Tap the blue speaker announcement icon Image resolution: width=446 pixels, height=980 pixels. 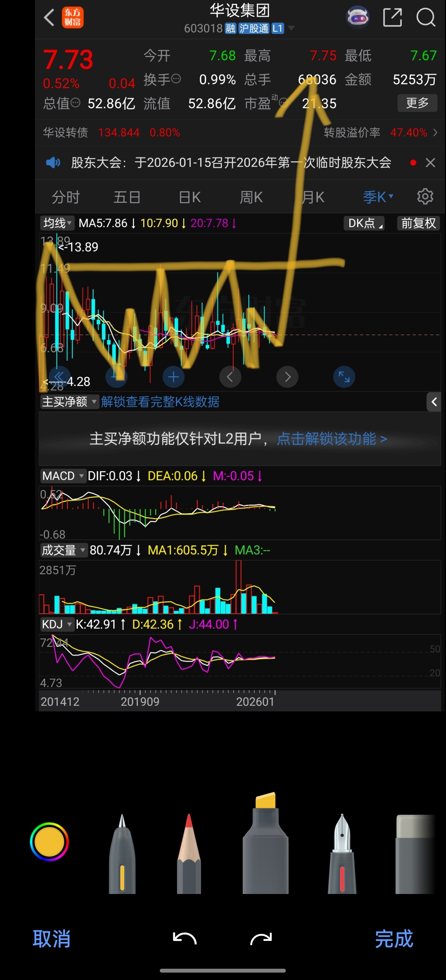pos(53,163)
